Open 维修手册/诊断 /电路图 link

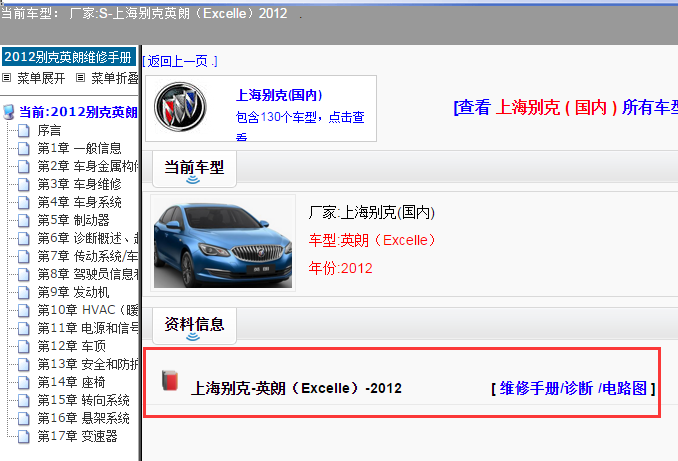coord(573,388)
